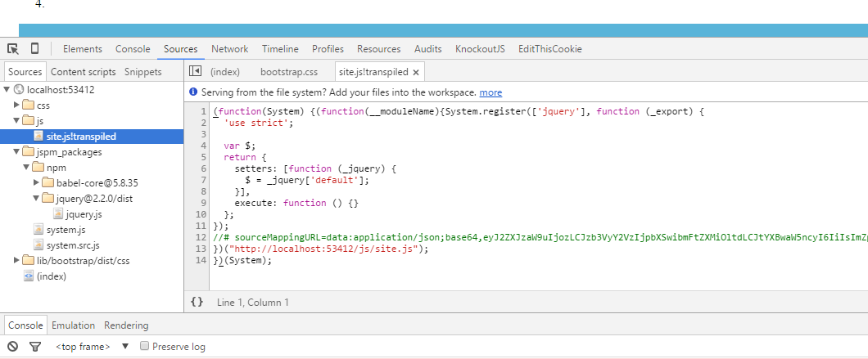Click the info icon in workspace notice
The image size is (868, 359).
point(193,92)
